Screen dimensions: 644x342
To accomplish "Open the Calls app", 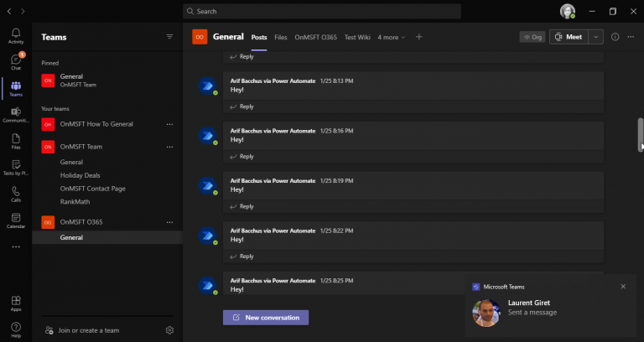I will pyautogui.click(x=16, y=194).
